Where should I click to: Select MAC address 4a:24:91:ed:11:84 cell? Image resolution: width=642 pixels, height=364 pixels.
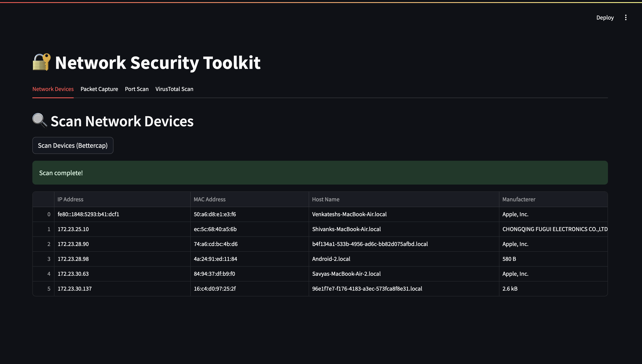[215, 259]
